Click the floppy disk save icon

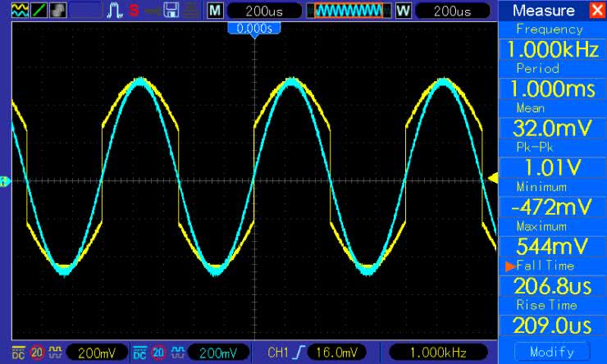coord(171,11)
